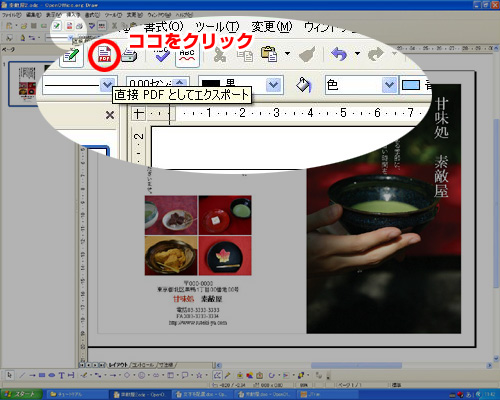Select the Stars shape tool

click(x=199, y=375)
